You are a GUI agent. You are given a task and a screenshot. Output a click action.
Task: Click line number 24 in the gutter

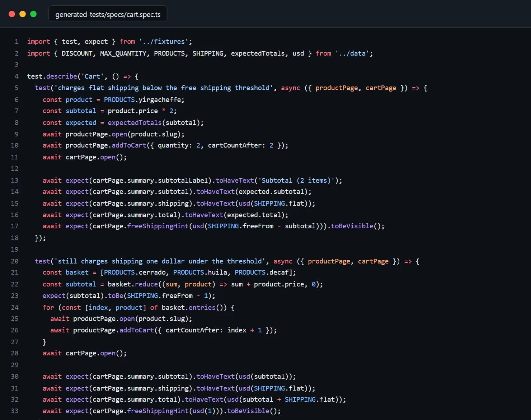(15, 308)
